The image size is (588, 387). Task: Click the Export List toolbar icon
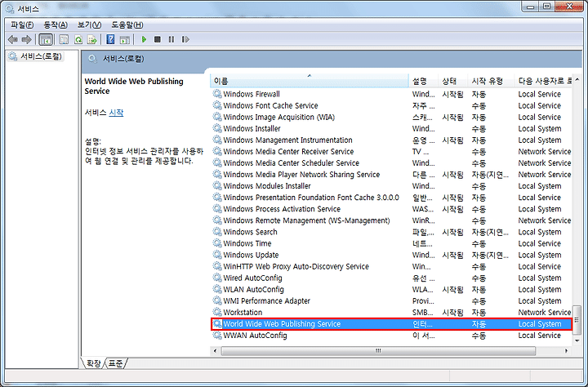[x=91, y=39]
